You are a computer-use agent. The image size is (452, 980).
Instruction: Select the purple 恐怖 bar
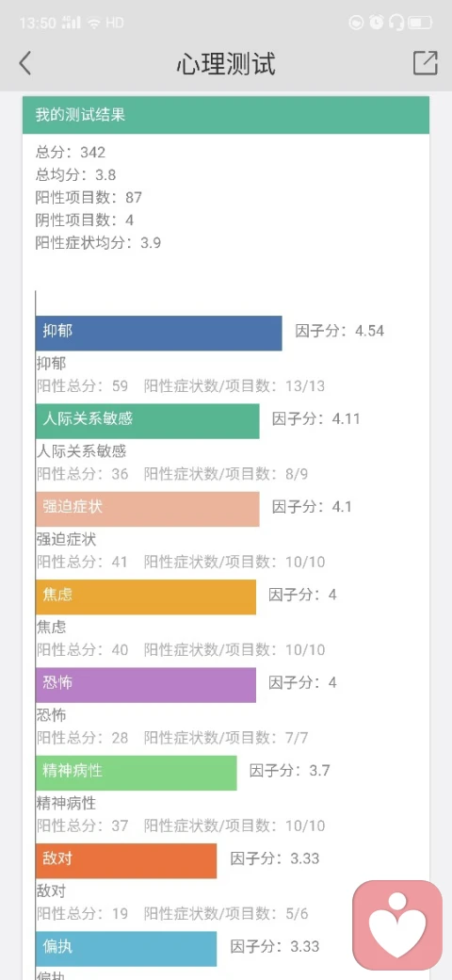pos(145,685)
